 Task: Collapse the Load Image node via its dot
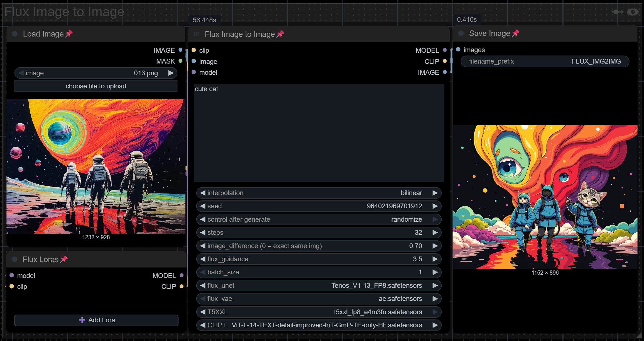pos(15,34)
